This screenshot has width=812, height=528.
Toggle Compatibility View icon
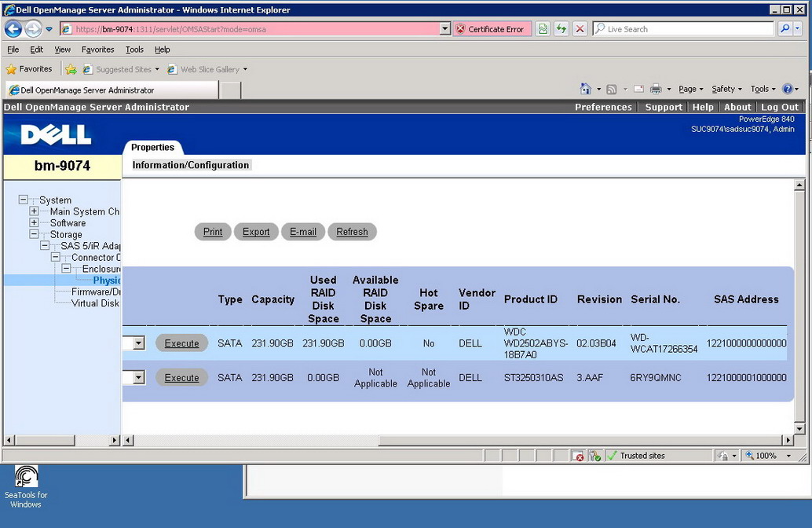(543, 29)
